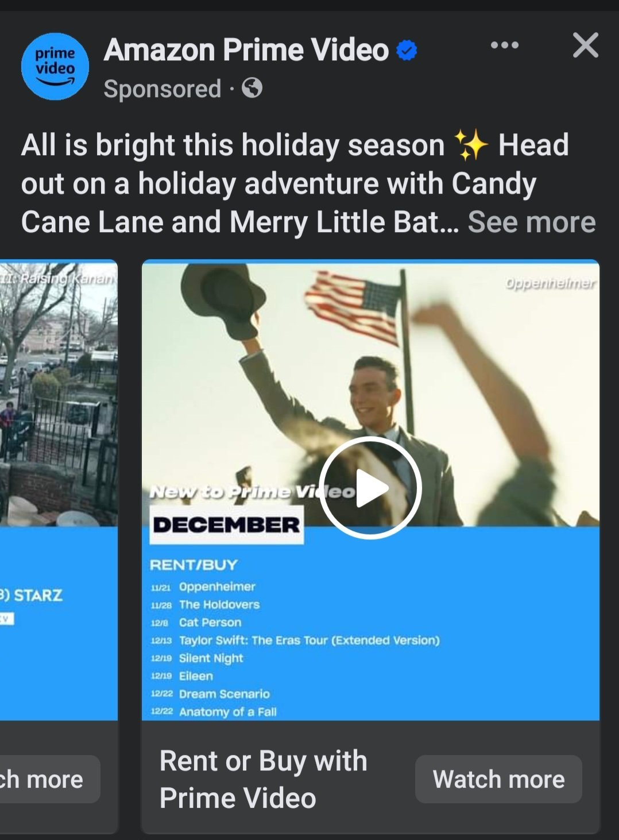The height and width of the screenshot is (840, 619).
Task: Dismiss the sponsored ad with X
Action: pyautogui.click(x=586, y=45)
